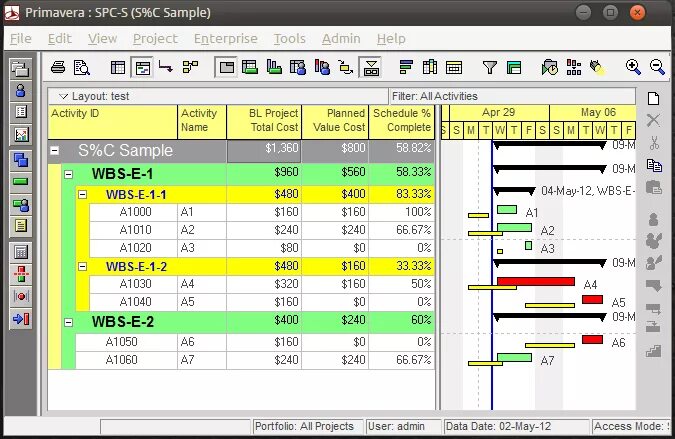The image size is (675, 439).
Task: Click the Add new activity page icon
Action: pos(653,98)
